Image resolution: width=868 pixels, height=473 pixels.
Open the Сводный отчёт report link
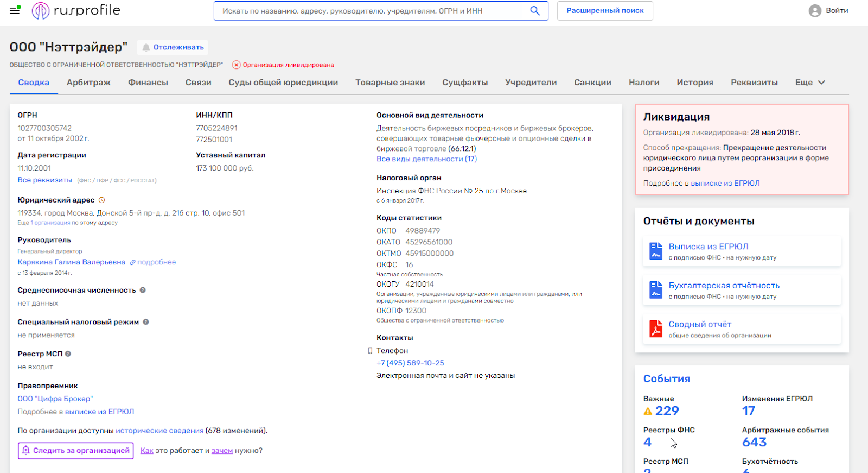pos(700,324)
